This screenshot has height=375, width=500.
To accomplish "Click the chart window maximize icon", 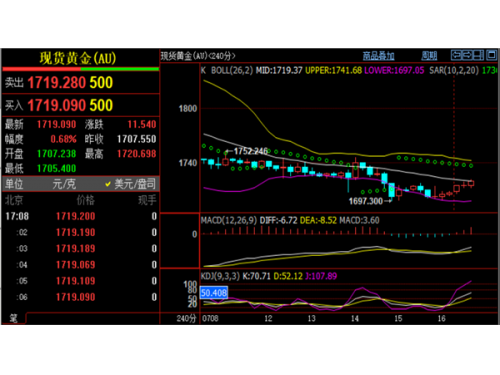I will click(491, 55).
